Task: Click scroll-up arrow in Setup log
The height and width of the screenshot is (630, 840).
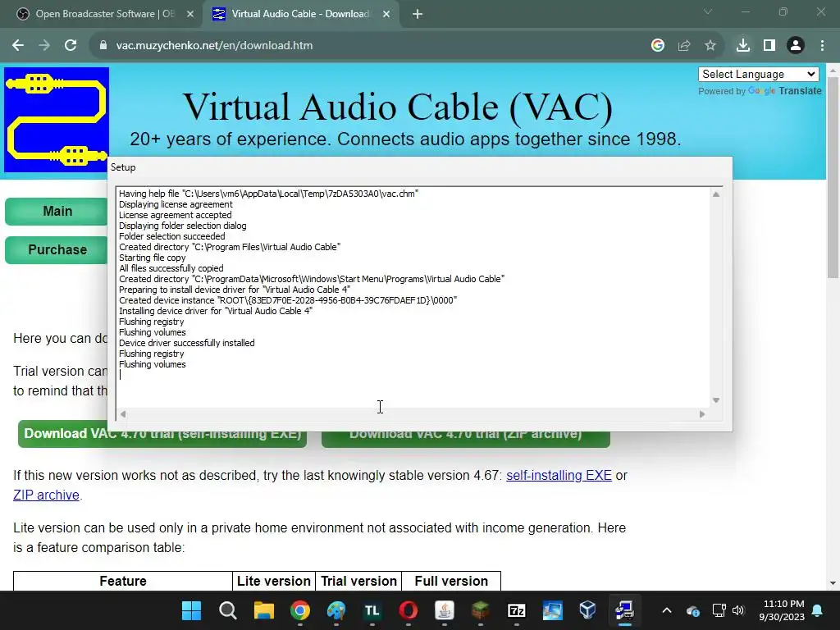Action: point(715,194)
